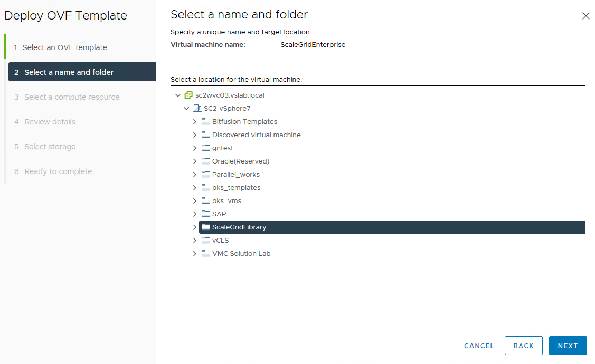
Task: Click the Discovered virtual machine folder icon
Action: (x=206, y=135)
